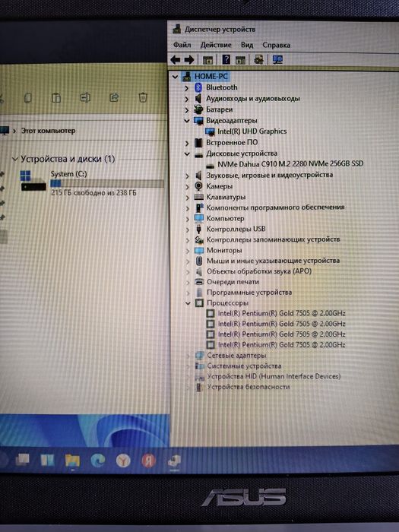Click the camera icon beside Камеры

tap(199, 186)
